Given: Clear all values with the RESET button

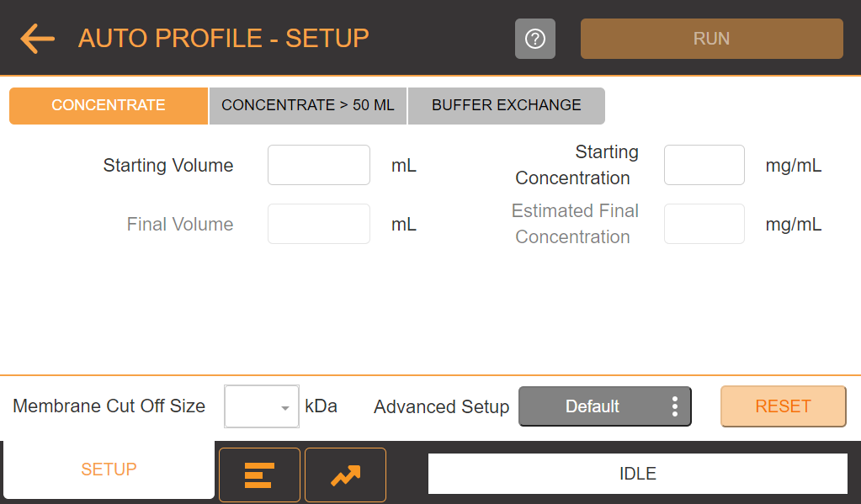Looking at the screenshot, I should pos(783,406).
